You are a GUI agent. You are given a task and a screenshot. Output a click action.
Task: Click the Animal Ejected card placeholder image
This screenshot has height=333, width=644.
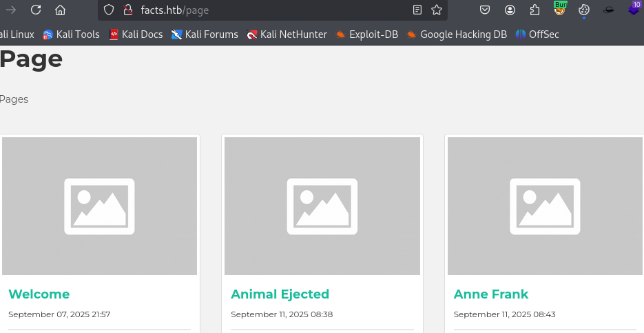tap(322, 206)
